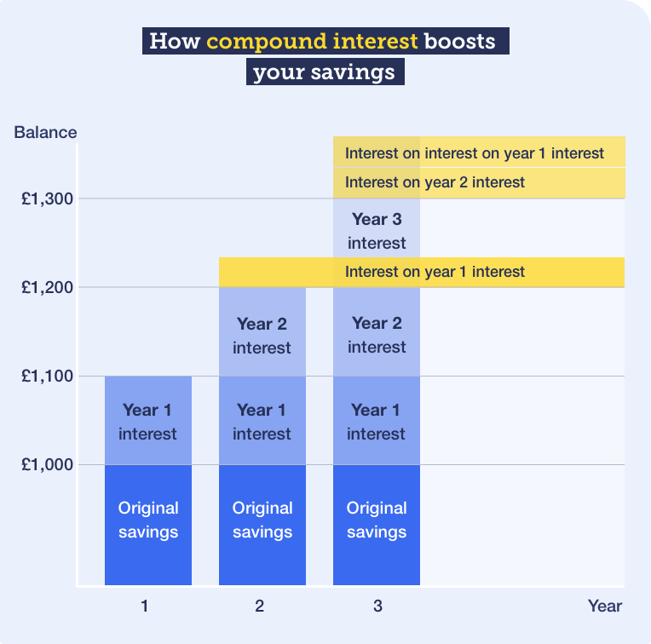This screenshot has height=644, width=651.
Task: Click the 'Balance' axis title
Action: click(45, 132)
